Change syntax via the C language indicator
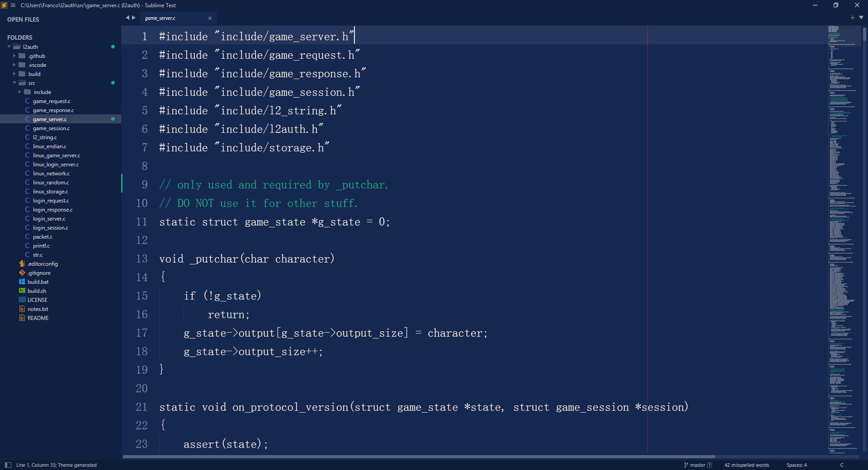This screenshot has width=868, height=470. 842,465
